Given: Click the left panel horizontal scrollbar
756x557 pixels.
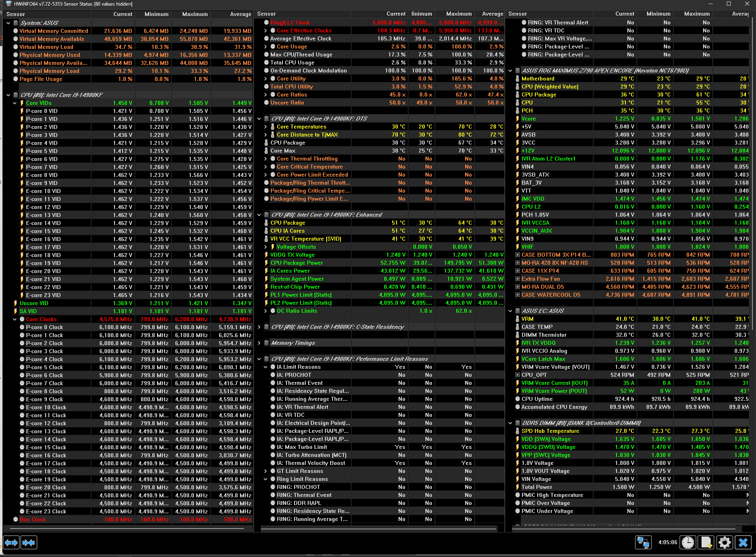Looking at the screenshot, I should pyautogui.click(x=127, y=529).
